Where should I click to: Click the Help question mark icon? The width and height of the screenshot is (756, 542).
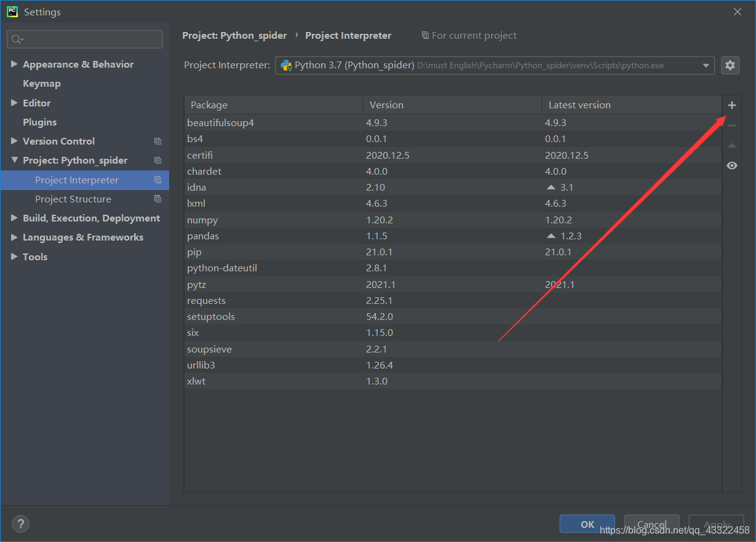click(x=20, y=524)
